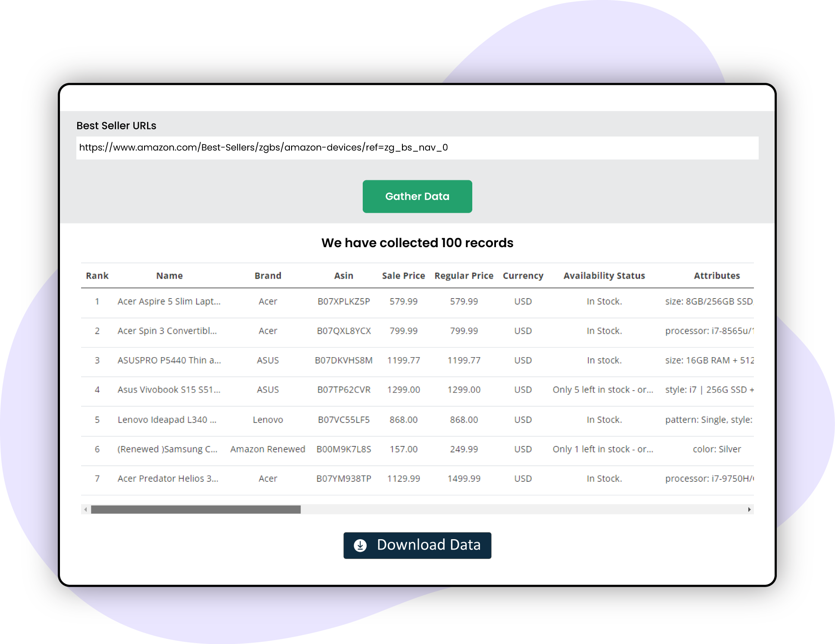Image resolution: width=835 pixels, height=644 pixels.
Task: Click sale price 157.00
Action: pyautogui.click(x=403, y=449)
